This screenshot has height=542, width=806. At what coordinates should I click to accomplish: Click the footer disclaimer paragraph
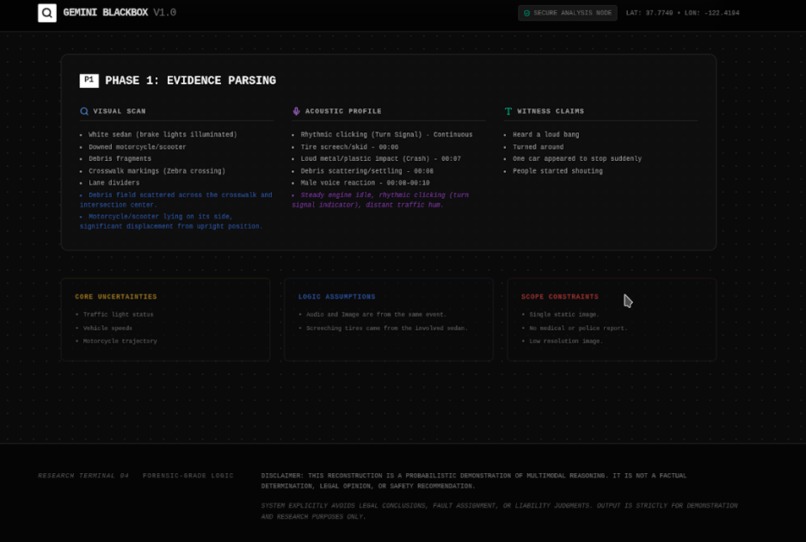473,481
